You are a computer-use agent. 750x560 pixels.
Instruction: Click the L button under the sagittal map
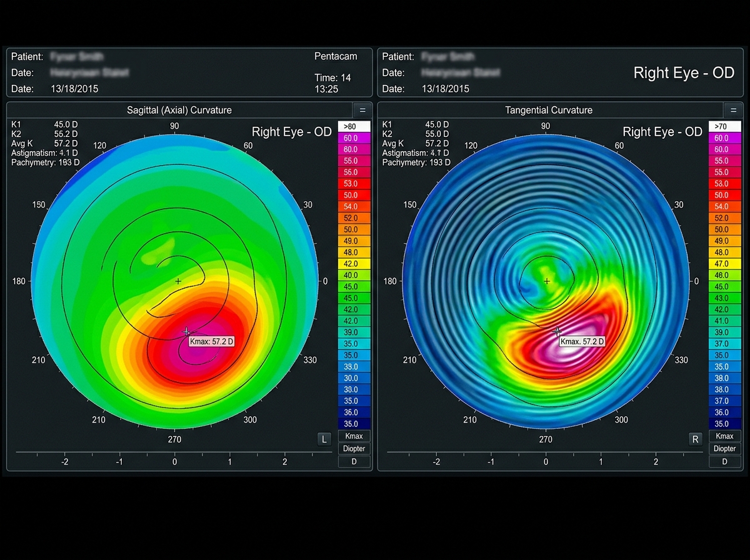pyautogui.click(x=324, y=439)
